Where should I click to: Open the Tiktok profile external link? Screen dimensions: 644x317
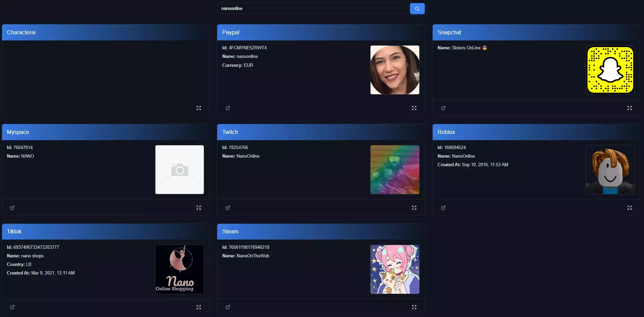click(x=12, y=307)
